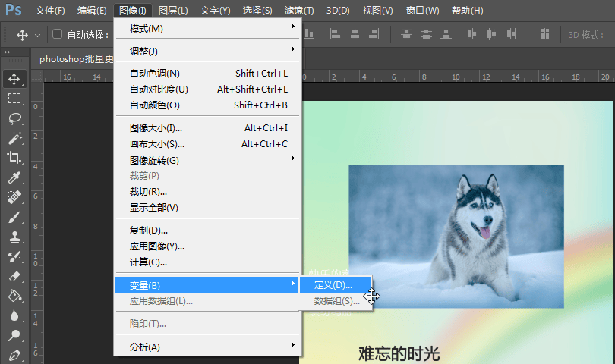Select the Eraser tool
This screenshot has height=364, width=615.
click(14, 276)
